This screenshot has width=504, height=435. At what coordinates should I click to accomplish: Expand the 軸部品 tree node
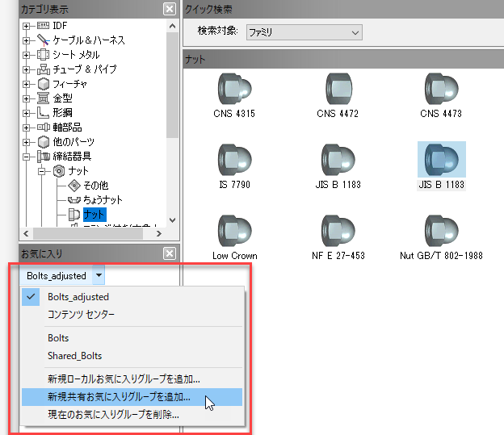point(27,128)
